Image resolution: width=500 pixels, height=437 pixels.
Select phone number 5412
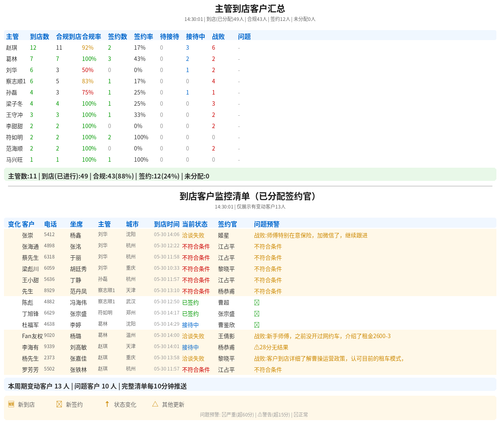49,235
